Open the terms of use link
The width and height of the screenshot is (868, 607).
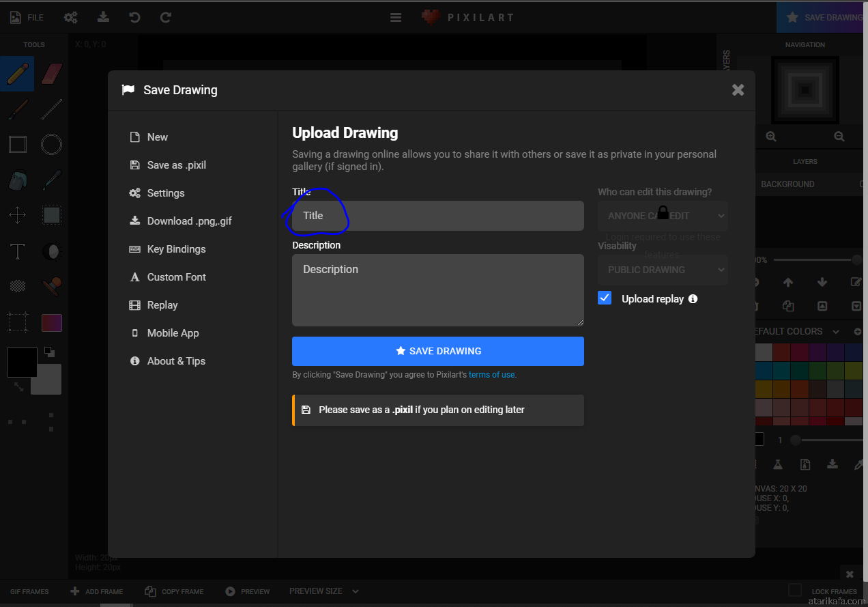coord(492,375)
